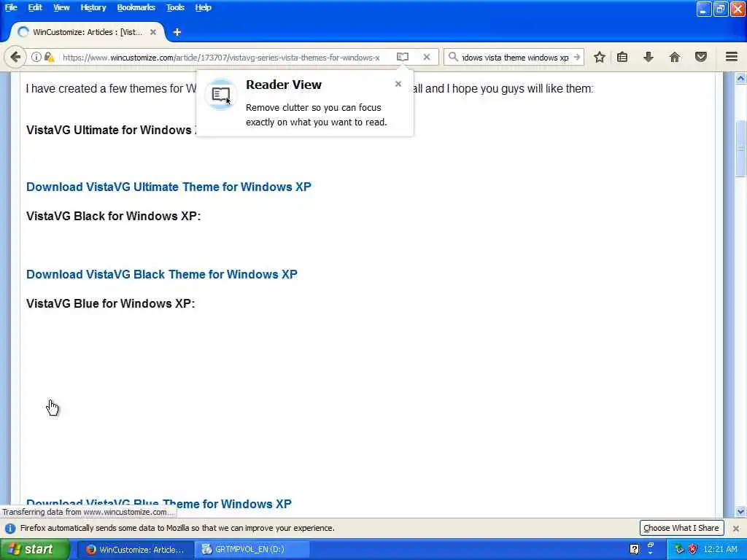Click the 12:21 AM taskbar clock

[x=720, y=550]
